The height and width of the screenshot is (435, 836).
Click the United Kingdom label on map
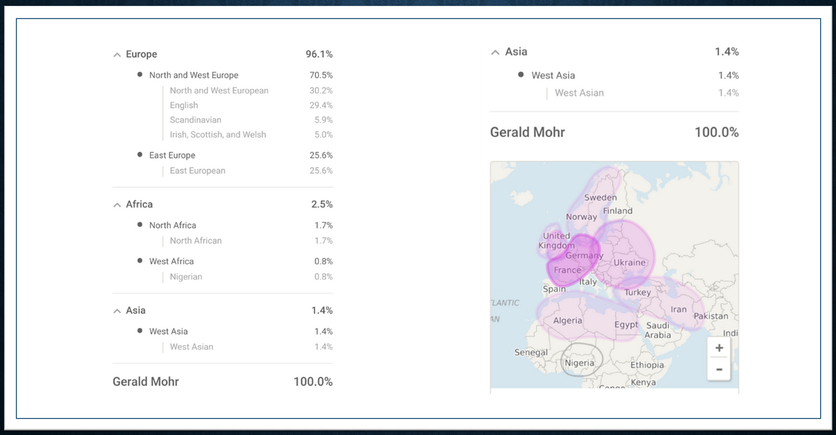(556, 240)
